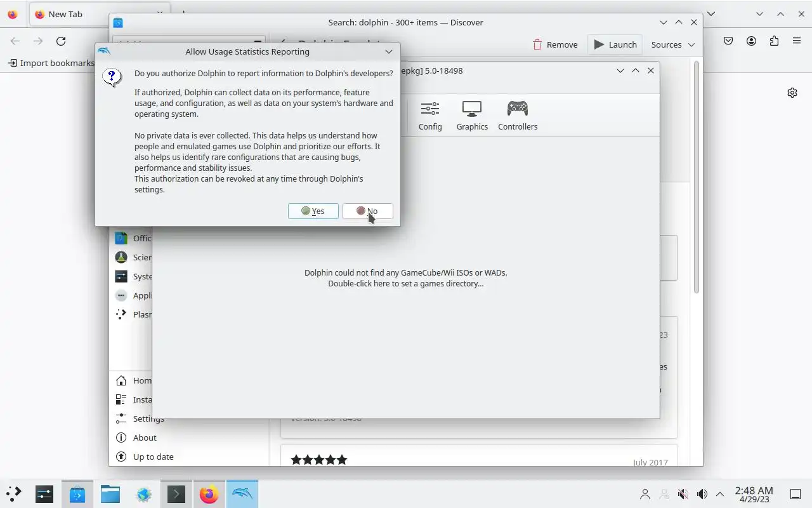This screenshot has height=508, width=812.
Task: Decline usage statistics with the No button
Action: coord(367,211)
